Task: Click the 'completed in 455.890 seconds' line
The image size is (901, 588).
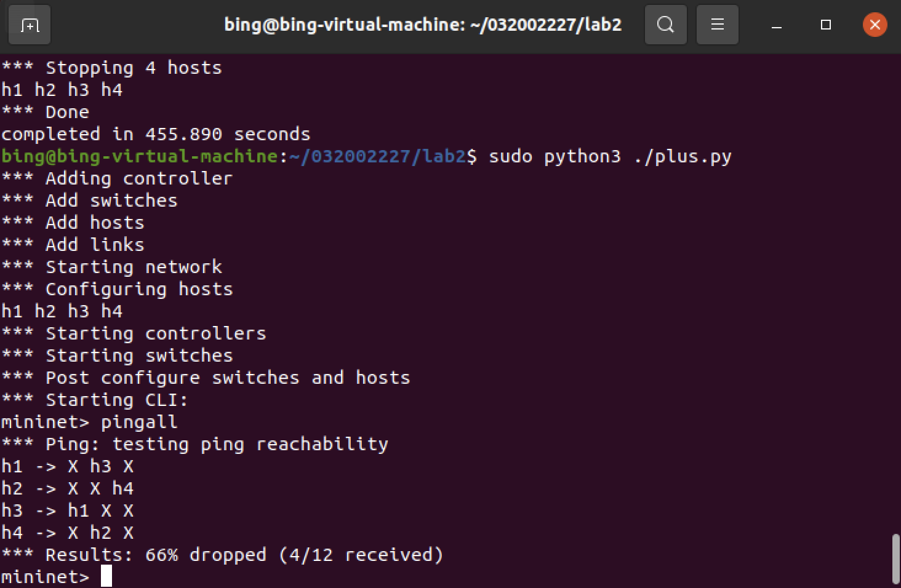Action: point(156,134)
